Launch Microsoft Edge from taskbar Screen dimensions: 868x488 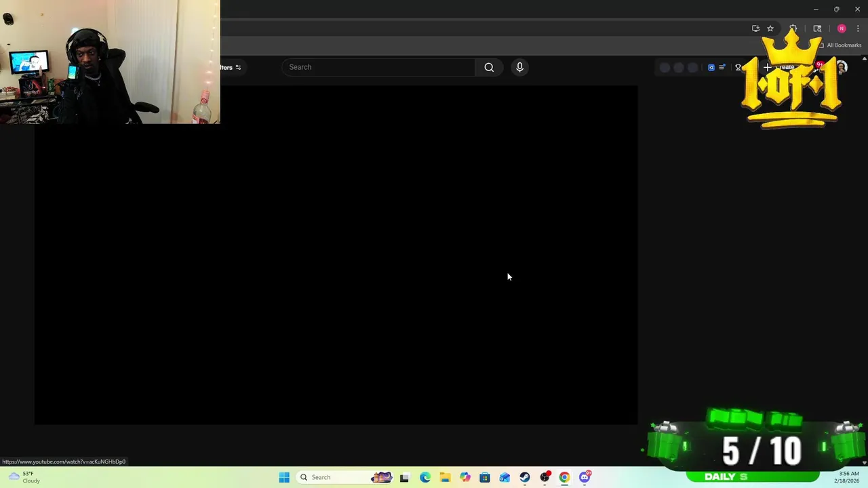pyautogui.click(x=425, y=477)
